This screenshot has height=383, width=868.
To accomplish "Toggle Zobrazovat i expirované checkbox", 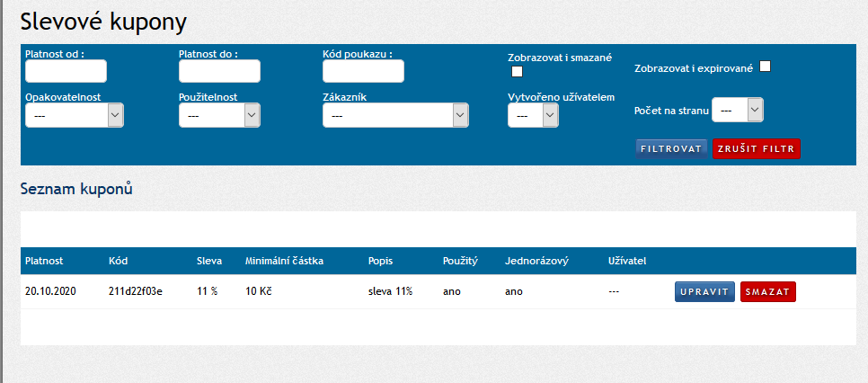I will pos(766,66).
